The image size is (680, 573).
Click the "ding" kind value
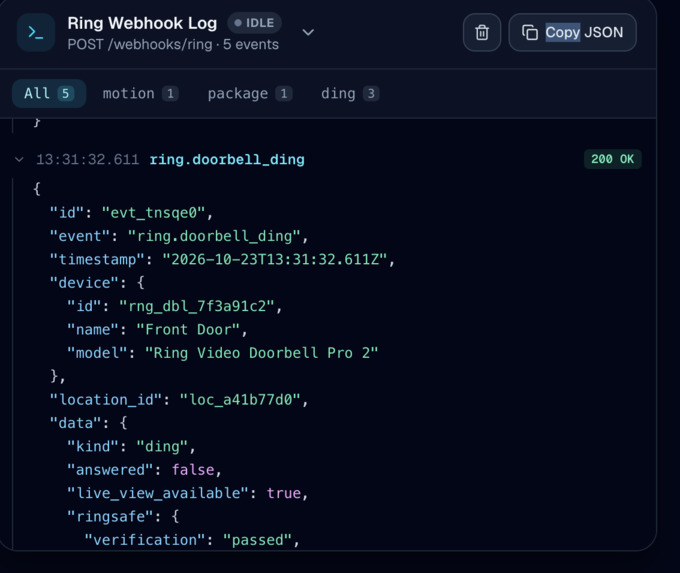162,447
